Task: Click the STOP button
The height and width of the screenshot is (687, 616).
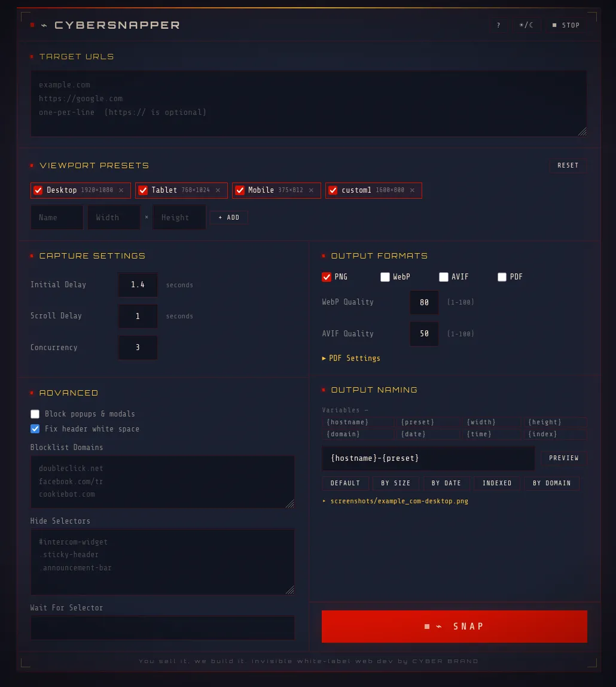Action: click(566, 25)
